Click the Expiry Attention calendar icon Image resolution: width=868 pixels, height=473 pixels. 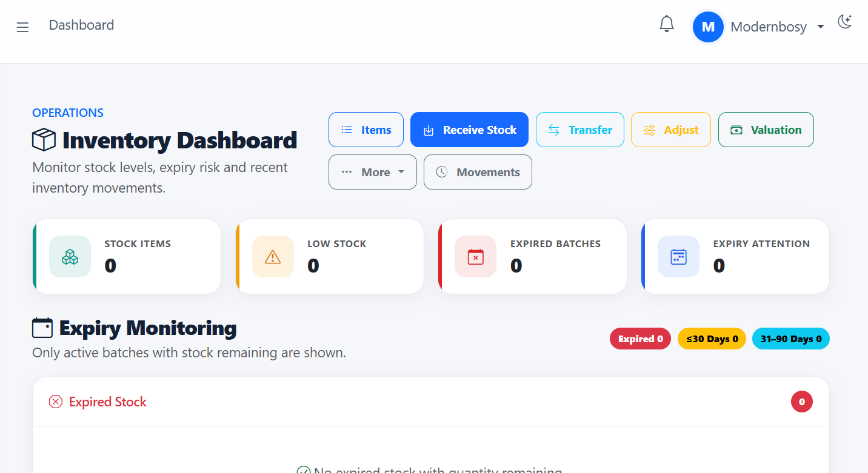tap(678, 257)
